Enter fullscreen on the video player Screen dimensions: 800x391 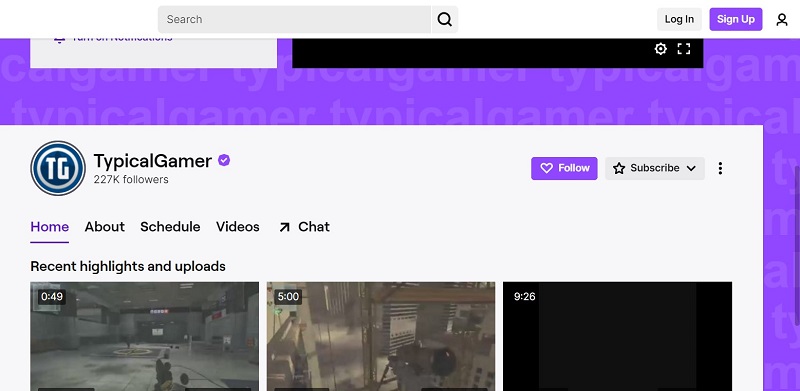tap(684, 49)
